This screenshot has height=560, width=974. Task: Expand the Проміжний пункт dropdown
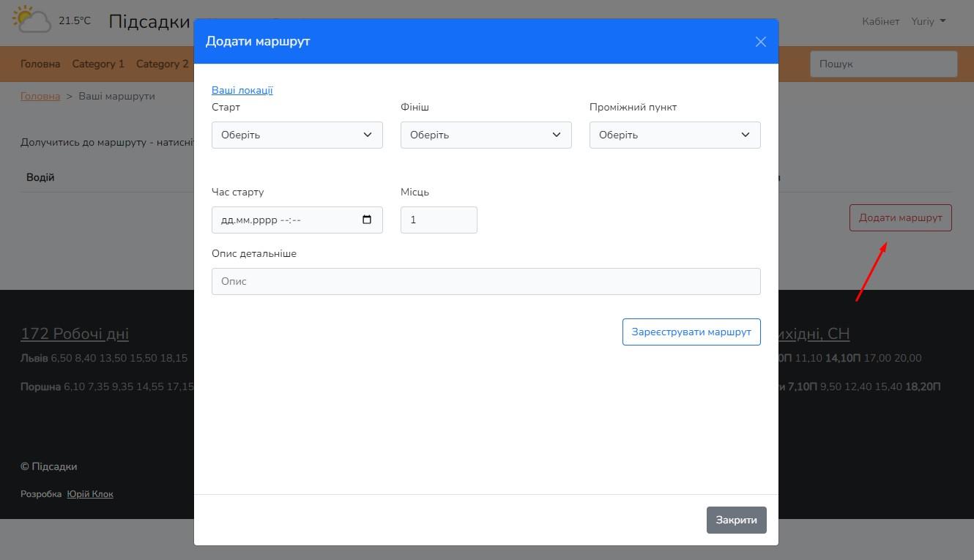coord(674,135)
